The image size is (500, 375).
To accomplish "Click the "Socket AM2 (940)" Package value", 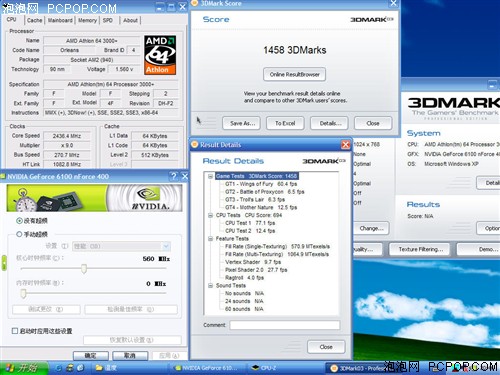I will point(92,60).
